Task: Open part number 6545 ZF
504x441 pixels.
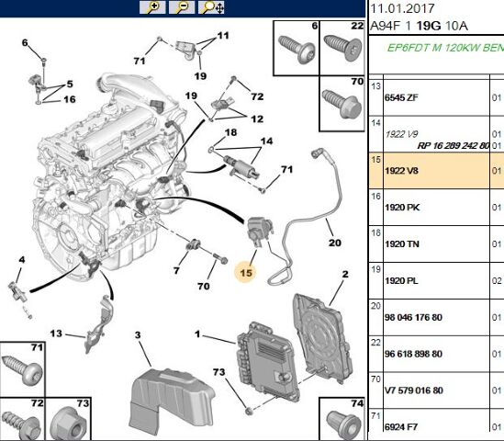Action: [401, 97]
